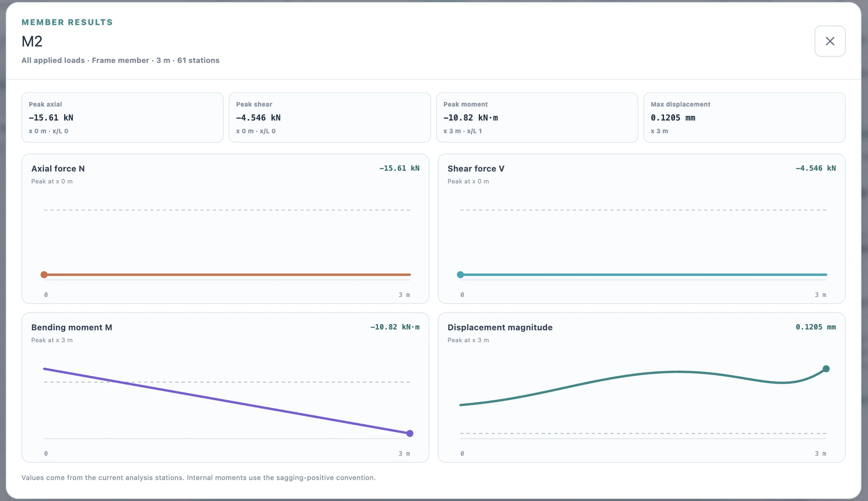Click the purple bending moment peak marker
Viewport: 868px width, 501px height.
pos(410,433)
